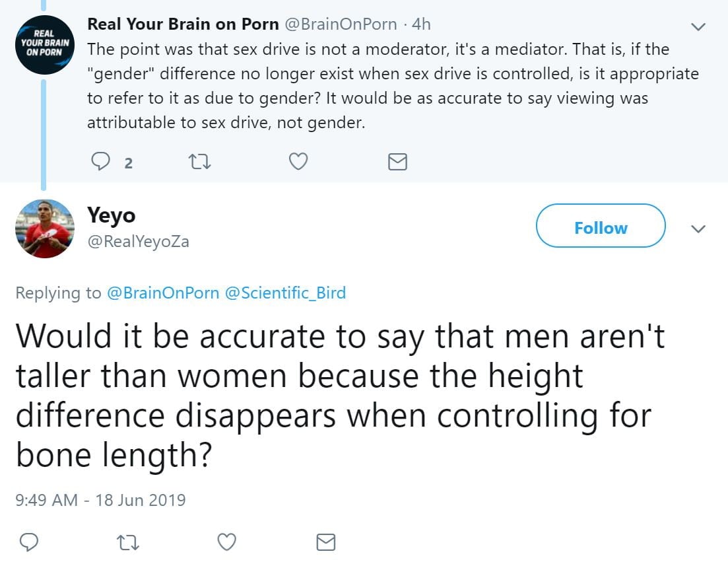Share Yeyo's tweet via message envelope
The height and width of the screenshot is (568, 728).
click(x=325, y=542)
